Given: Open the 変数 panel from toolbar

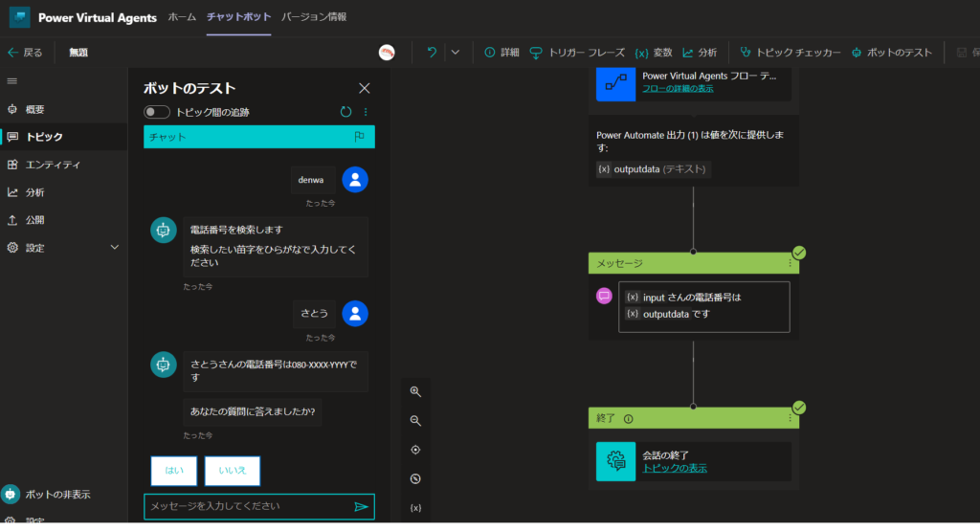Looking at the screenshot, I should [x=653, y=53].
